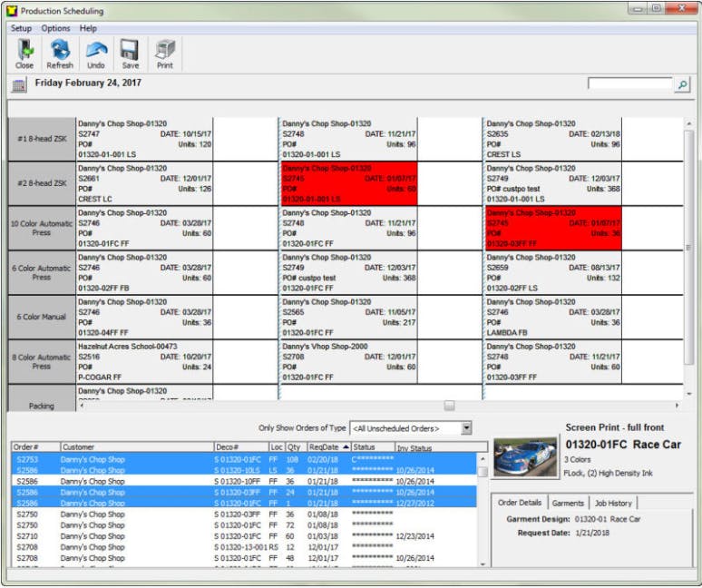This screenshot has width=702, height=588.
Task: Select the #1 8-head ZSK machine row
Action: [42, 139]
